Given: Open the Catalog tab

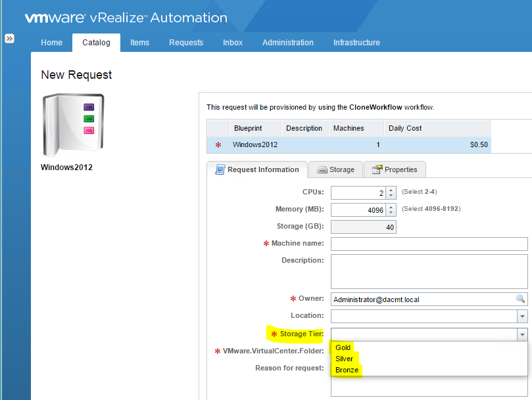Looking at the screenshot, I should pyautogui.click(x=97, y=43).
